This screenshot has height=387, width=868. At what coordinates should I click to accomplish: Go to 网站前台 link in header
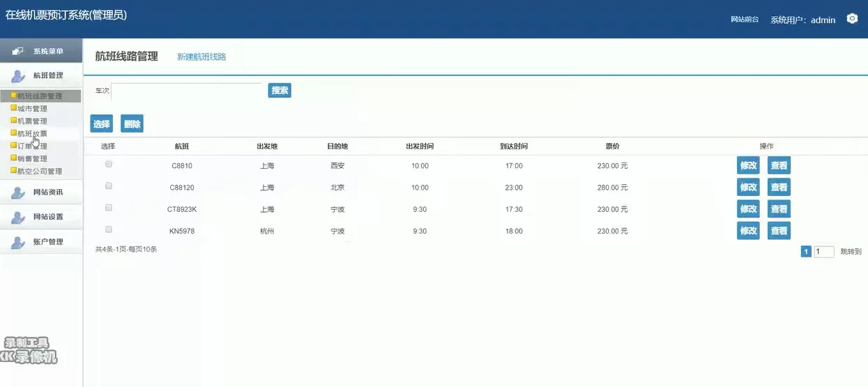point(745,20)
